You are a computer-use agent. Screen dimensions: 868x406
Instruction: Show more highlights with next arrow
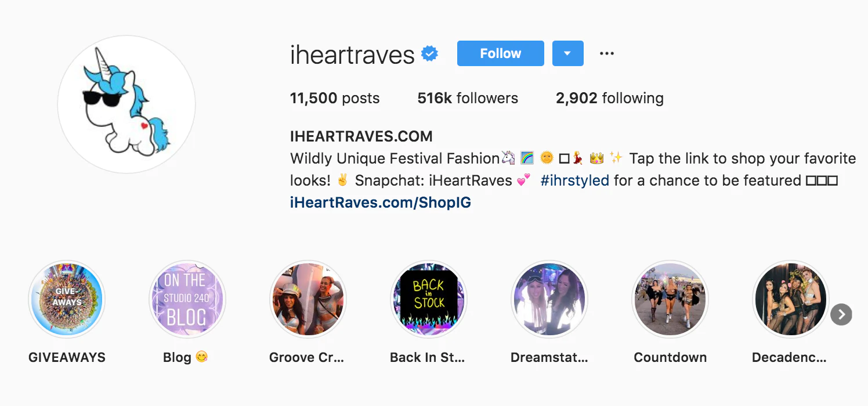pyautogui.click(x=841, y=315)
